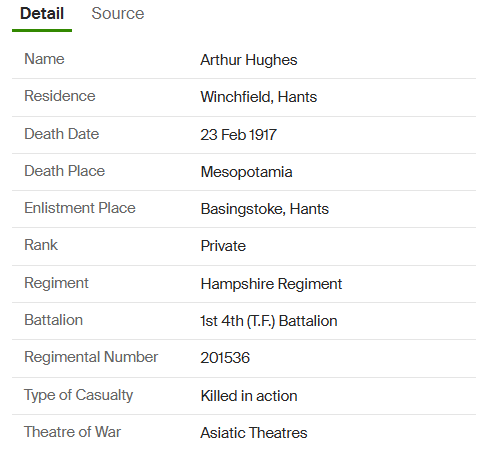Image resolution: width=492 pixels, height=450 pixels.
Task: Click the Death Date label
Action: (62, 134)
